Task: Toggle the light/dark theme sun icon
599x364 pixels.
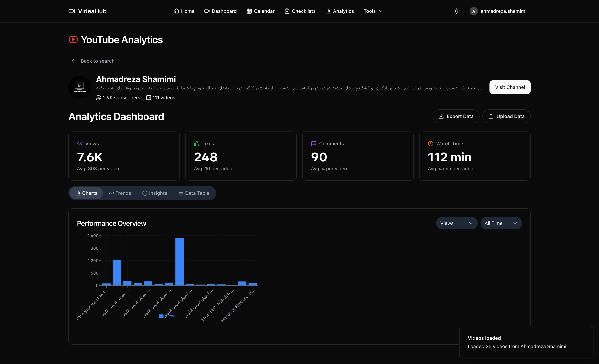Action: point(456,11)
